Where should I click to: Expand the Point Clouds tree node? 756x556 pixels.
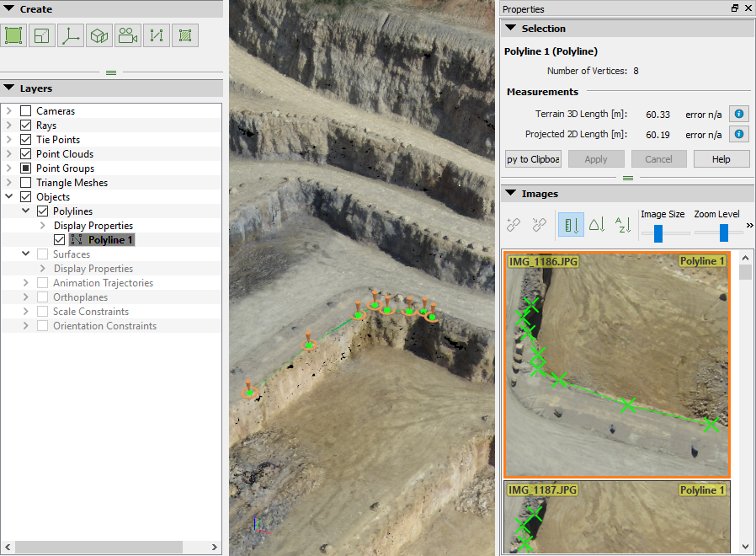(9, 154)
